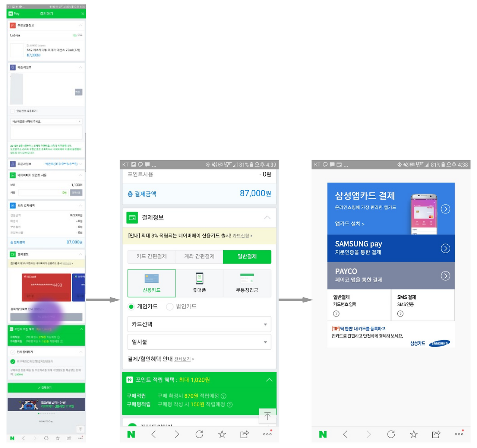Switch to the 계좌 간편결제 tab
Image resolution: width=477 pixels, height=448 pixels.
(x=199, y=257)
